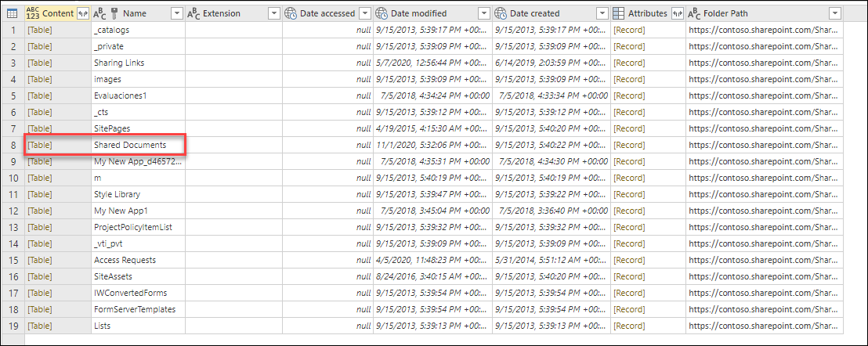
Task: Click the ABC123 type icon of Content column
Action: pyautogui.click(x=33, y=13)
